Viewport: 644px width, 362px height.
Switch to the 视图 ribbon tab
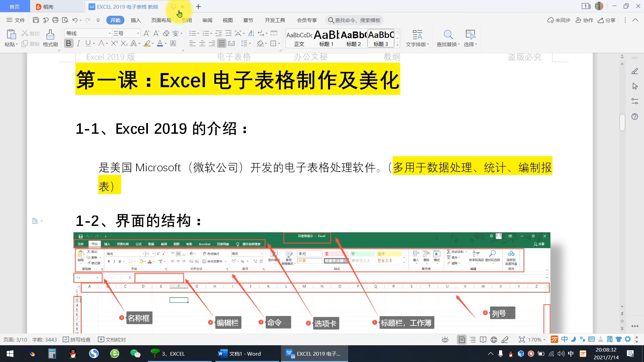[228, 20]
